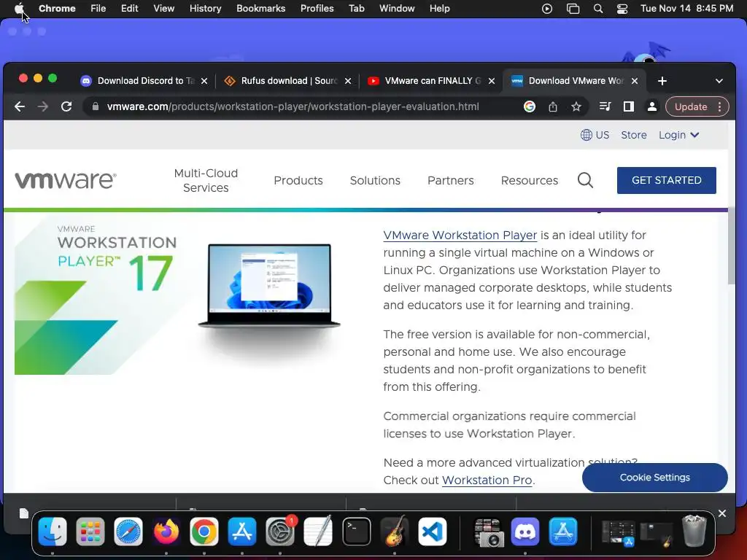Open the Partners navigation menu

pos(451,181)
